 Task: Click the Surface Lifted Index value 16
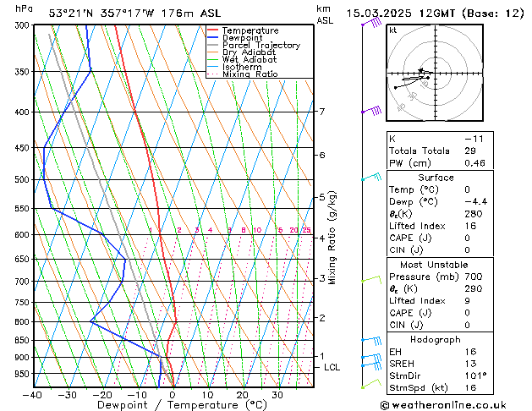point(470,226)
